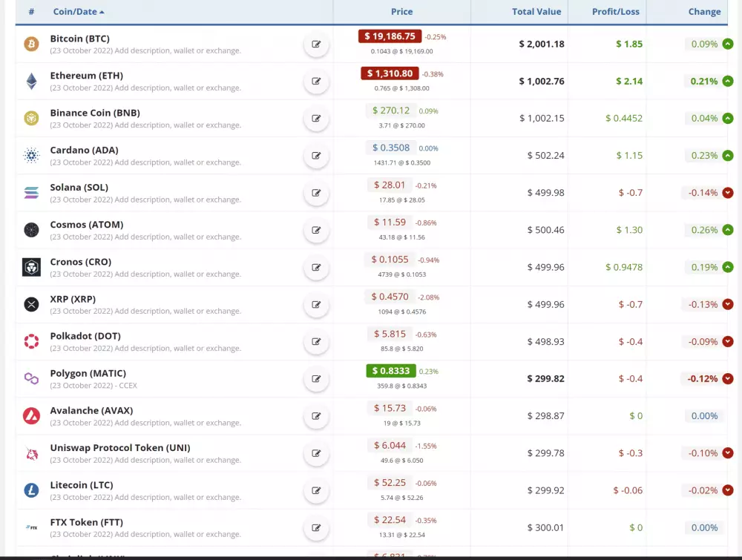Click the Bitcoin coin logo
The width and height of the screenshot is (742, 560).
click(31, 45)
